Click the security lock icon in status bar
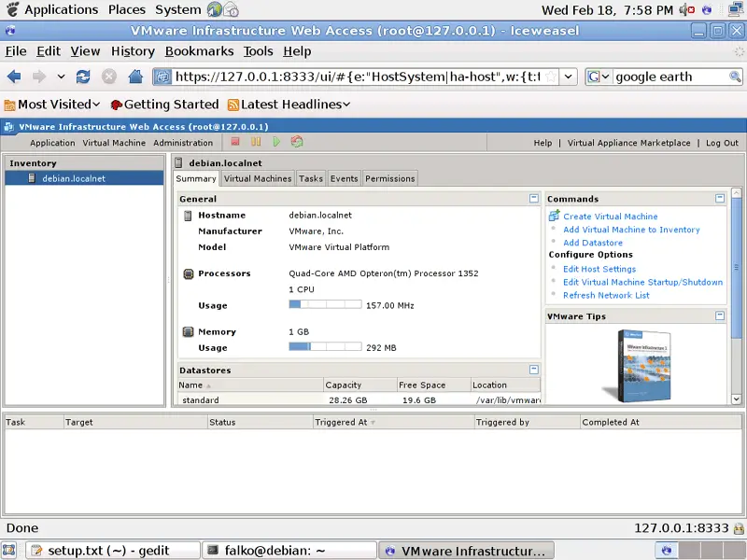 coord(739,528)
